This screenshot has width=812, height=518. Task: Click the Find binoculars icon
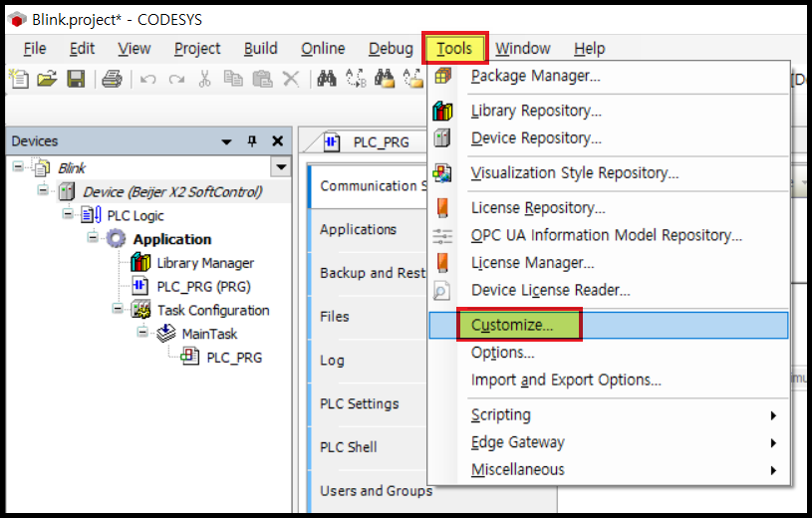[327, 79]
